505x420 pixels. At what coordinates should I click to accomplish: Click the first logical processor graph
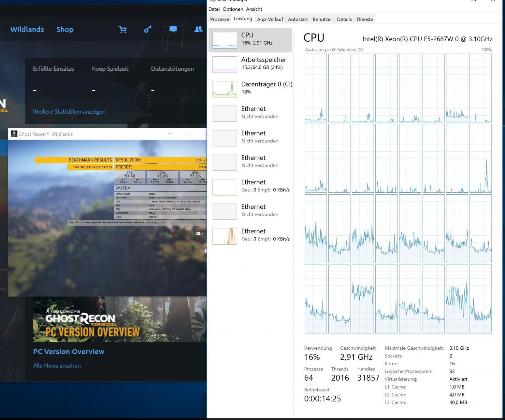point(316,88)
